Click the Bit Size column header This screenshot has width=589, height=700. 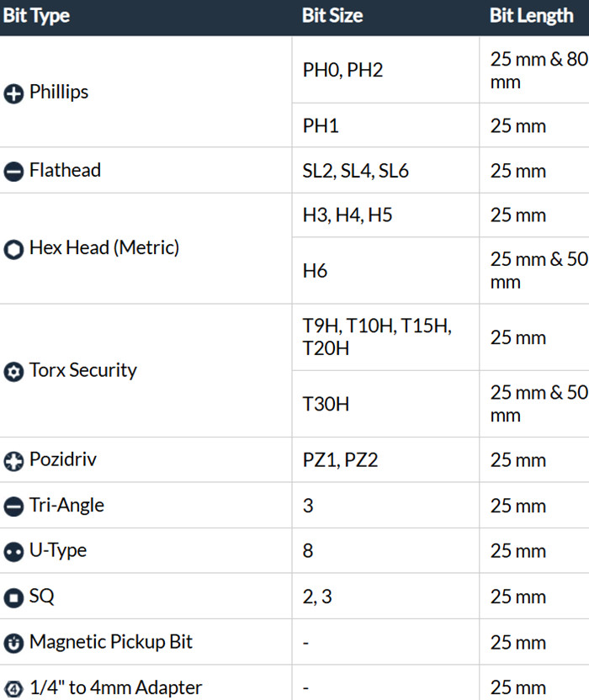point(332,16)
